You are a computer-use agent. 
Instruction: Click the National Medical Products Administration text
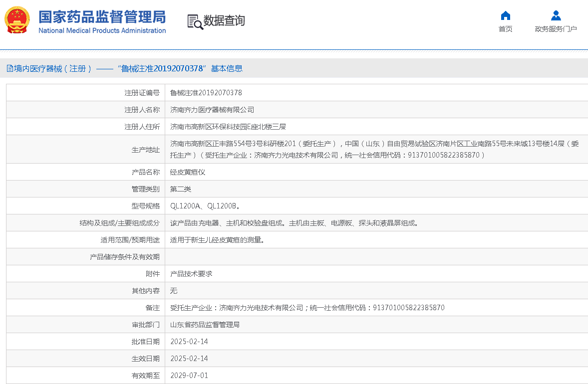[102, 31]
